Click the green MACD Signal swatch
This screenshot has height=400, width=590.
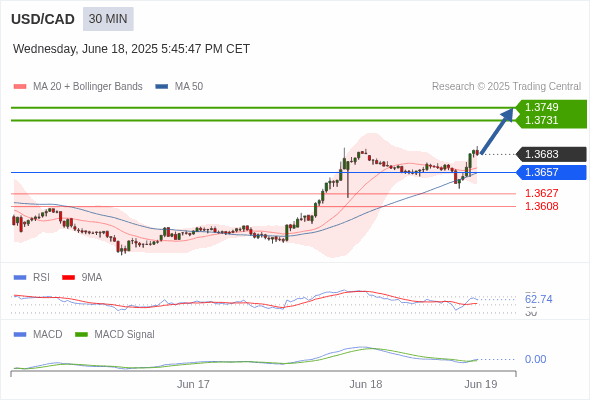click(81, 335)
